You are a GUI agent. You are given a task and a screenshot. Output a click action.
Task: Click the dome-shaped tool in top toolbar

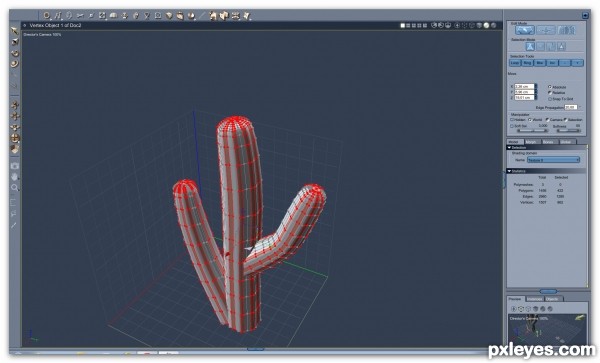[113, 16]
